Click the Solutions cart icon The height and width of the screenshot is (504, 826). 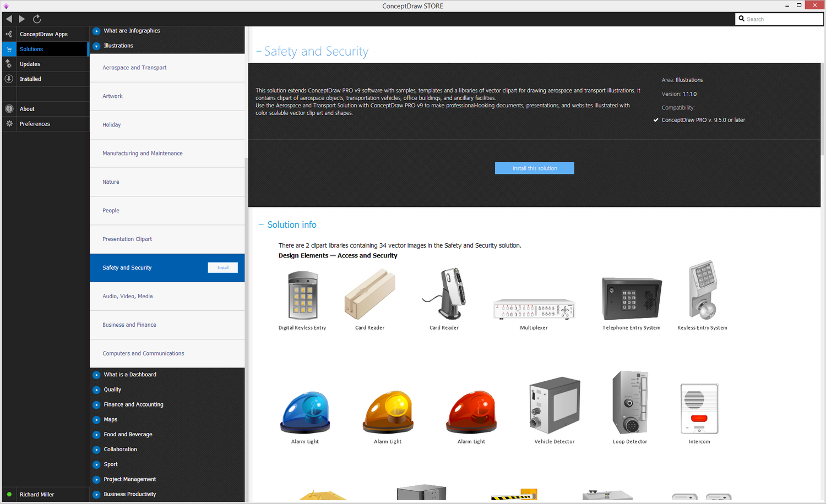click(x=9, y=49)
